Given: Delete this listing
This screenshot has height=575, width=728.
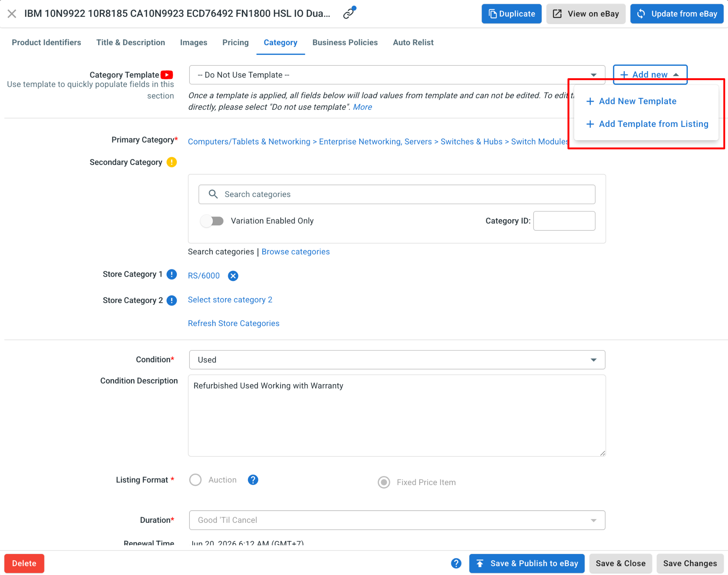Looking at the screenshot, I should [x=24, y=563].
